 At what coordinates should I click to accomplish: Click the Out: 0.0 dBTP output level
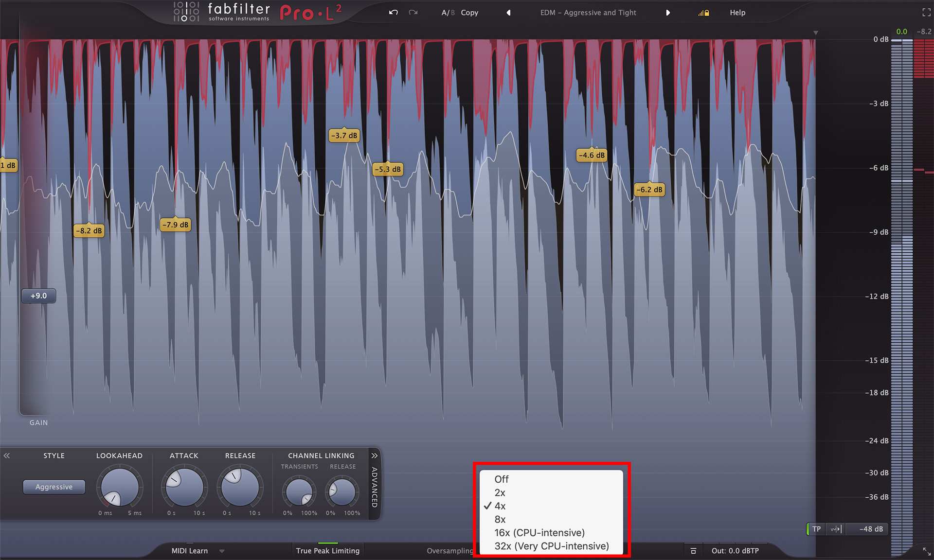click(x=735, y=551)
